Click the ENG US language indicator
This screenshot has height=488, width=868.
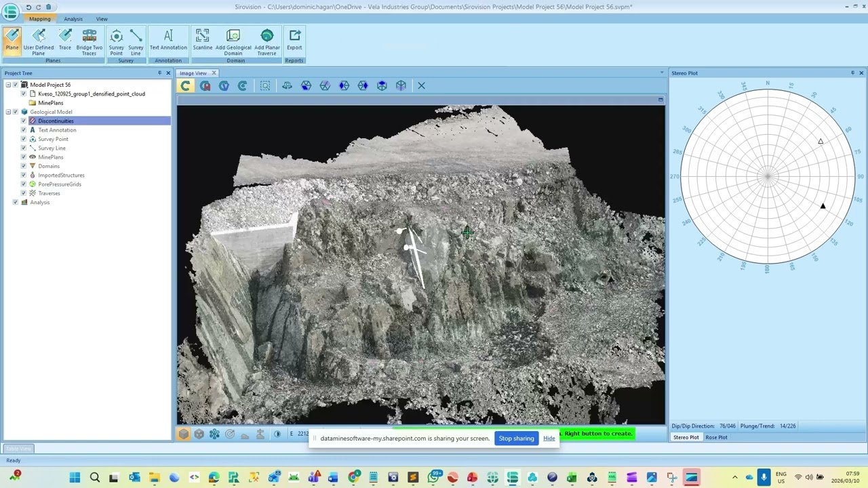(x=781, y=478)
